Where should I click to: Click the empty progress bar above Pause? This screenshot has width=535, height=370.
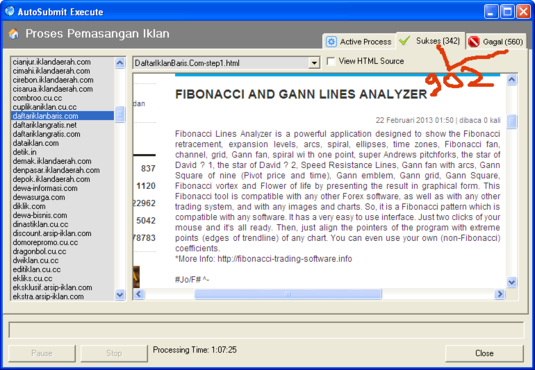(x=266, y=330)
